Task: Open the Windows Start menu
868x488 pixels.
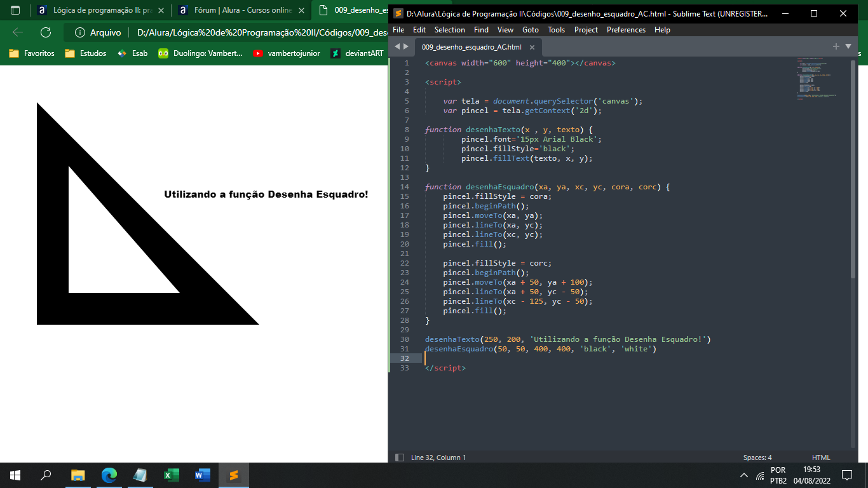Action: [15, 475]
